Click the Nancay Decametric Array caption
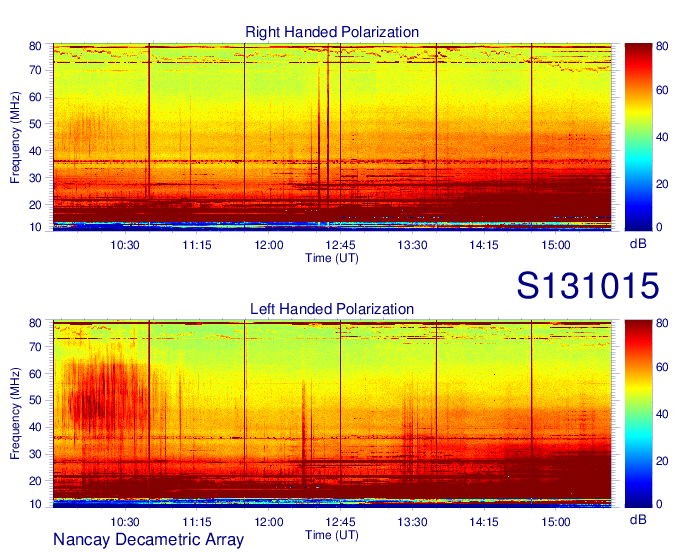The image size is (680, 552). pos(148,539)
